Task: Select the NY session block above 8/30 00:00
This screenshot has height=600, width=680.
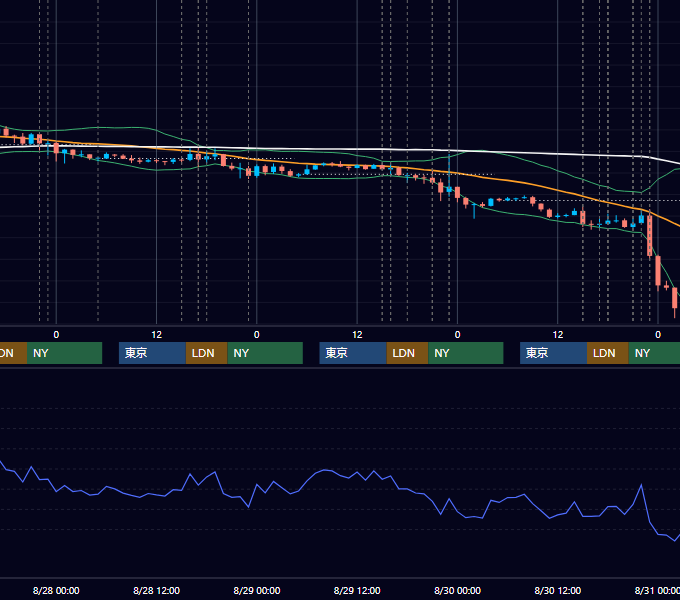Action: tap(466, 353)
